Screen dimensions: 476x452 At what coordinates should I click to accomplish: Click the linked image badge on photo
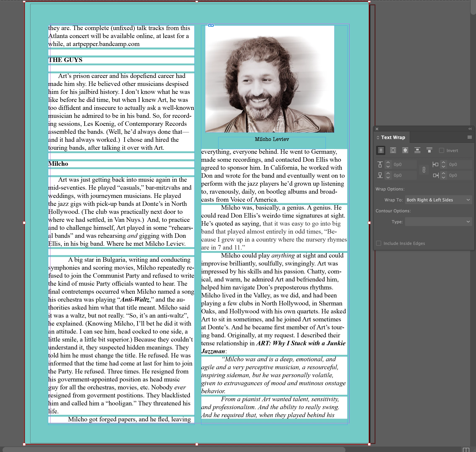coord(211,26)
